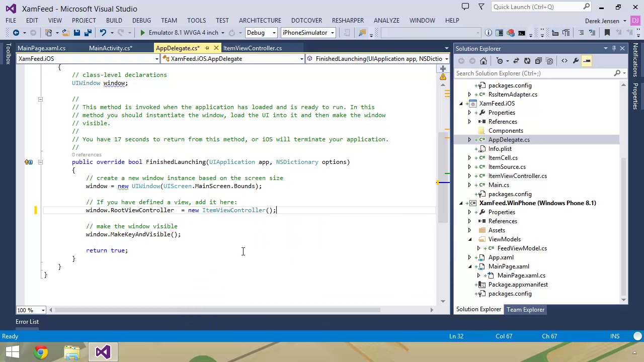Viewport: 644px width, 362px height.
Task: Sync with Active Document in Solution Explorer
Action: point(516,61)
